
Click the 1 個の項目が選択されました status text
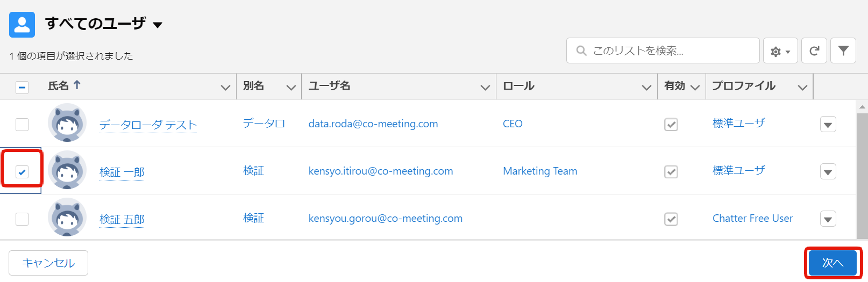coord(71,56)
